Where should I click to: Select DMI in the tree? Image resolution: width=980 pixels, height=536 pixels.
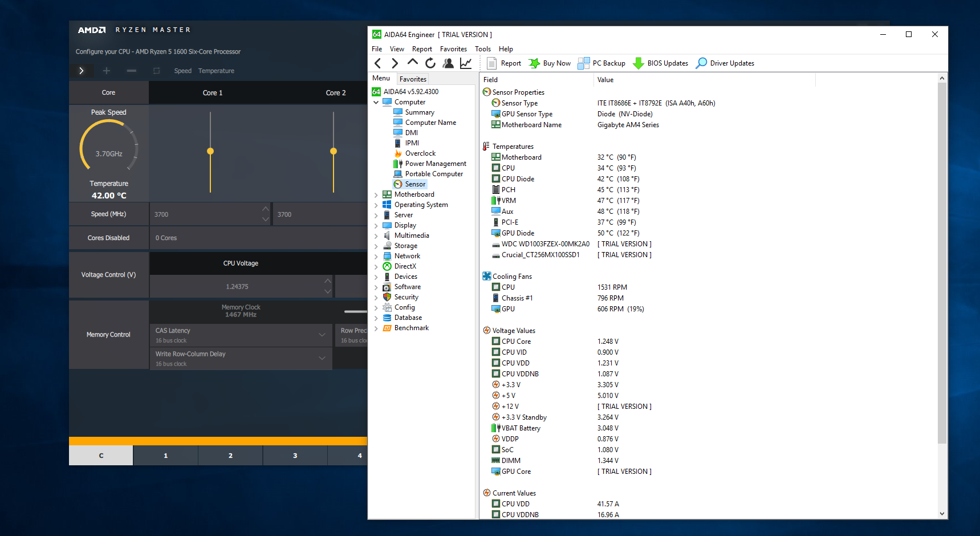click(411, 133)
